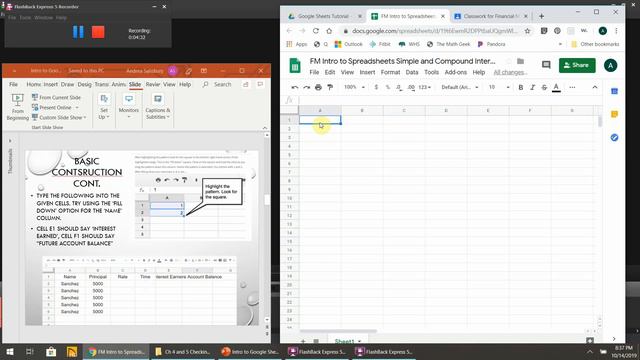This screenshot has width=640, height=360.
Task: Open Microsoft Store from the taskbar
Action: click(51, 351)
